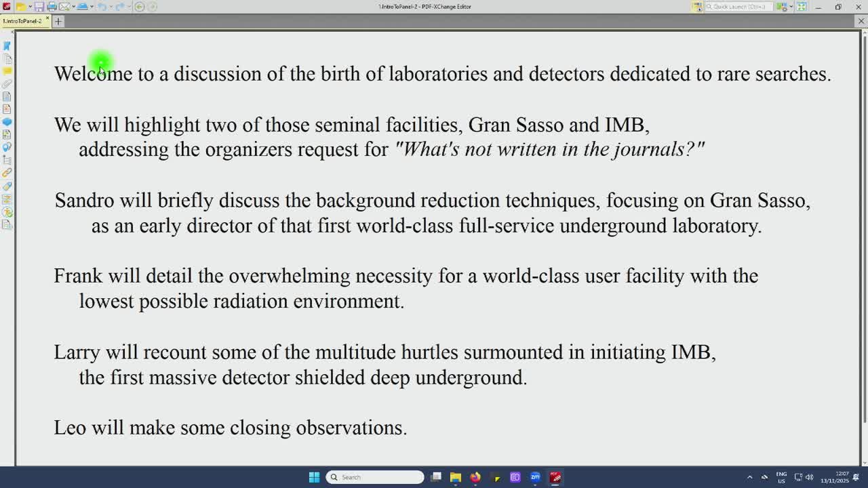Show the Comments pane (yellow note icon)
The image size is (868, 488).
coord(7,71)
